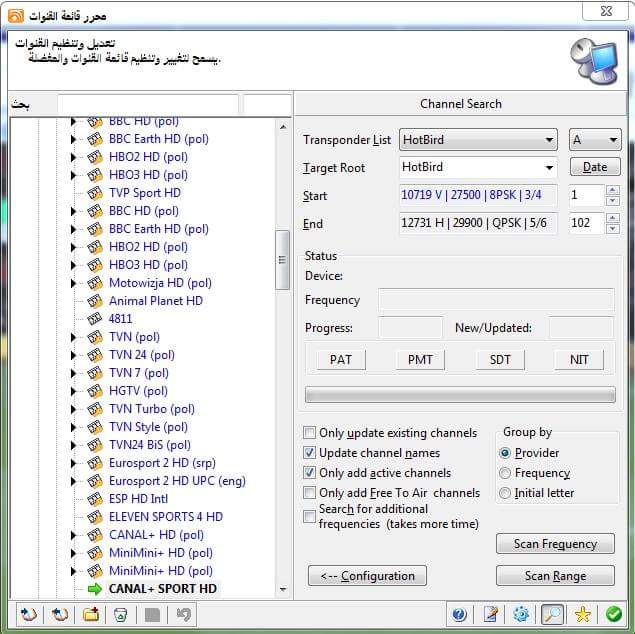Click the channel list scrollbar thumb

point(282,260)
